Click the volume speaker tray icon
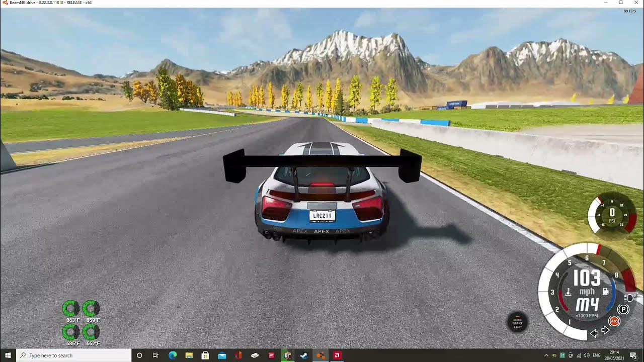 587,355
